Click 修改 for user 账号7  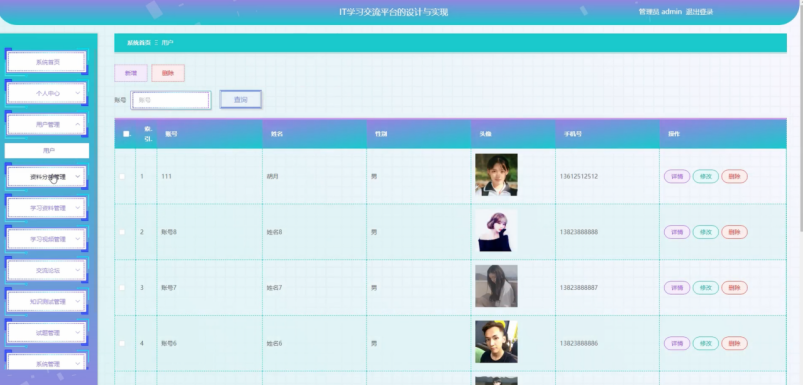[706, 288]
